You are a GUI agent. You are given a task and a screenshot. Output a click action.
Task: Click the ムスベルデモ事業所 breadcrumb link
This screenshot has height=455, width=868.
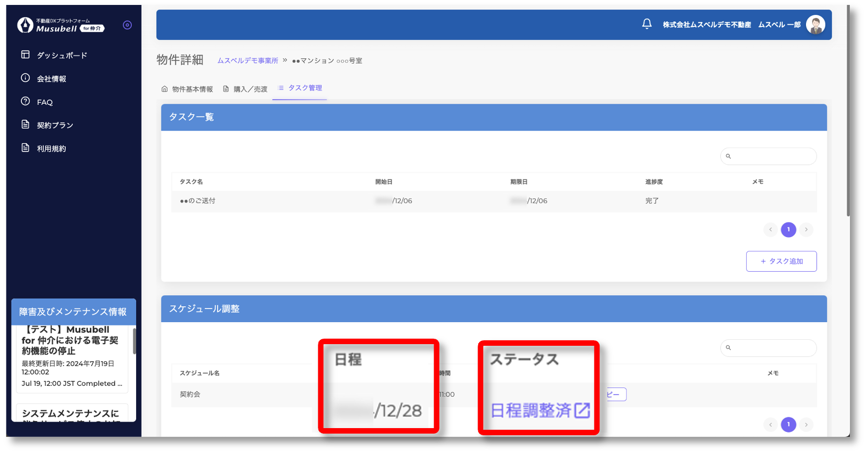248,60
